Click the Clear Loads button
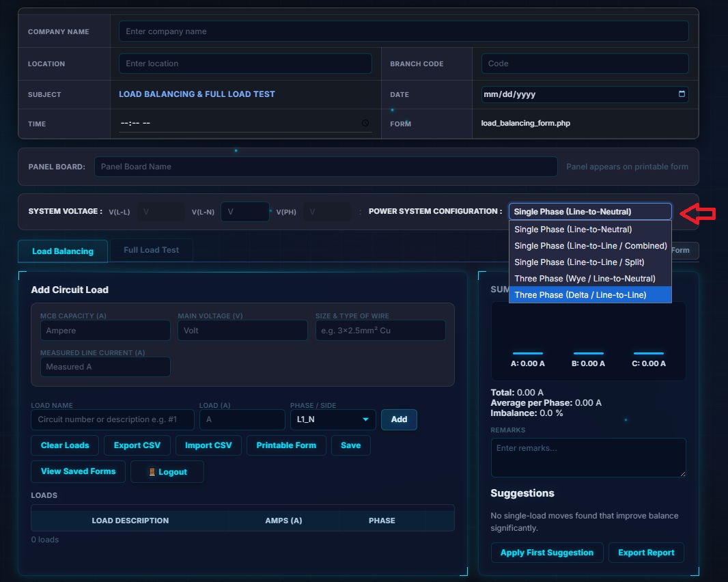This screenshot has height=582, width=728. click(65, 445)
